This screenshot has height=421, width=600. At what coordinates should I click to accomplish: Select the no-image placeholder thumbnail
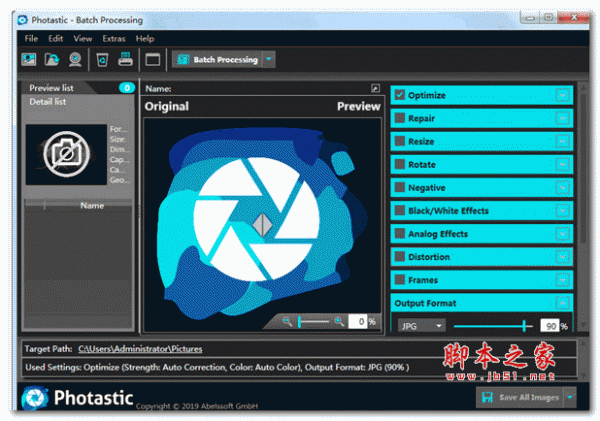66,154
